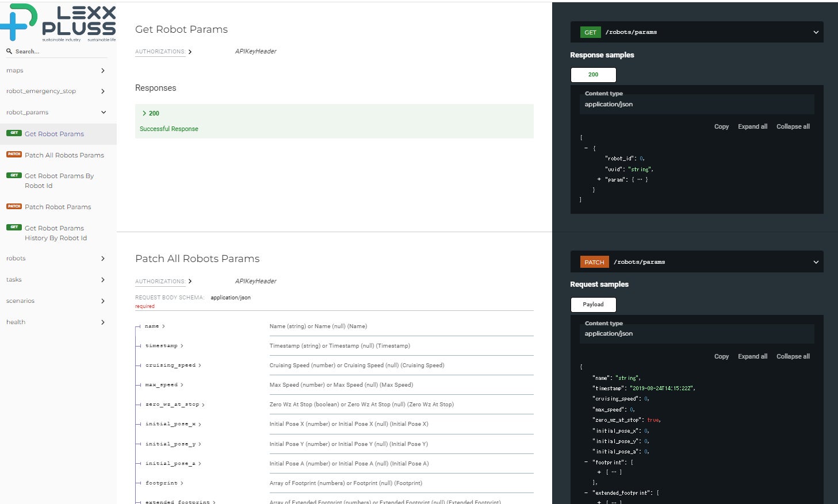Viewport: 838px width, 504px height.
Task: Click the green GET /robots/params badge
Action: coord(590,32)
